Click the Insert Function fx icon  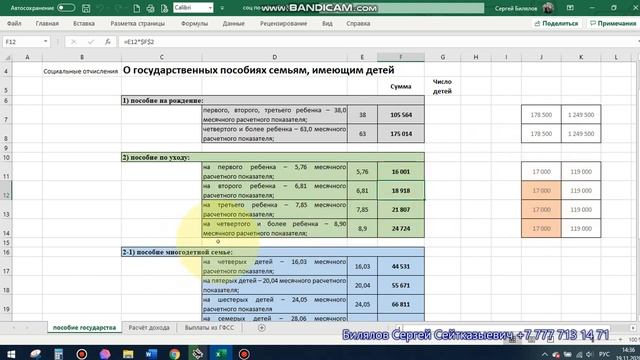[108, 42]
